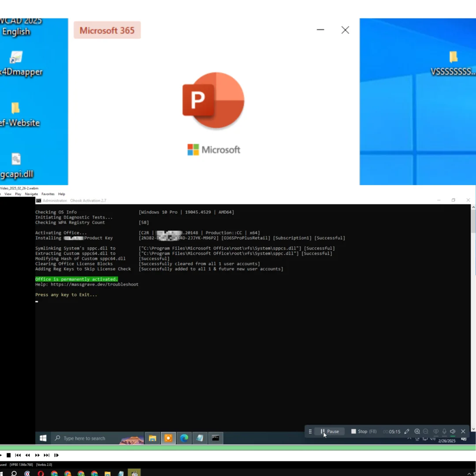This screenshot has height=476, width=476.
Task: Open the Favorites menu
Action: 48,194
